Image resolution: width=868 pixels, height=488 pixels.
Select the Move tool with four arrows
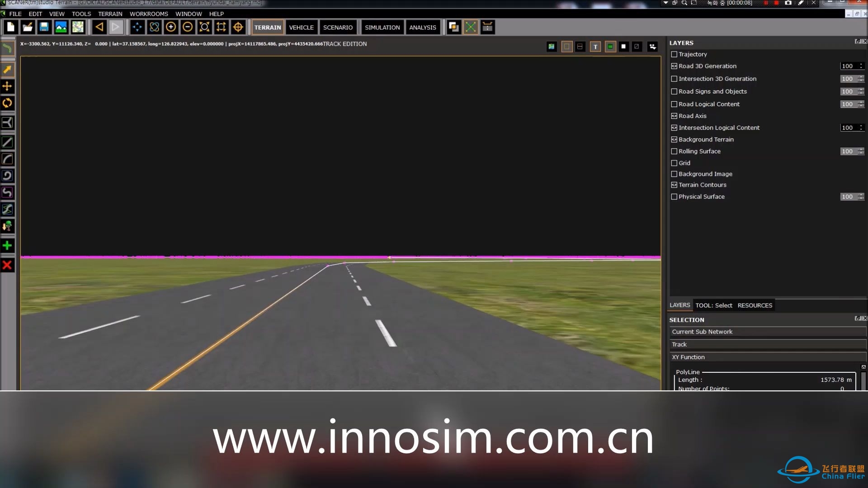pos(7,86)
